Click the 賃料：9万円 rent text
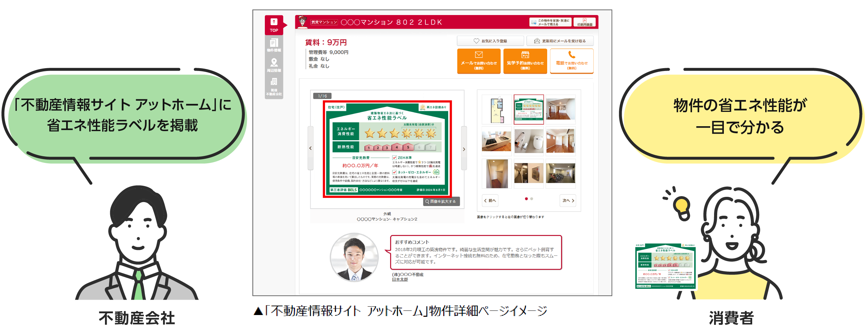Image resolution: width=868 pixels, height=336 pixels. click(326, 43)
